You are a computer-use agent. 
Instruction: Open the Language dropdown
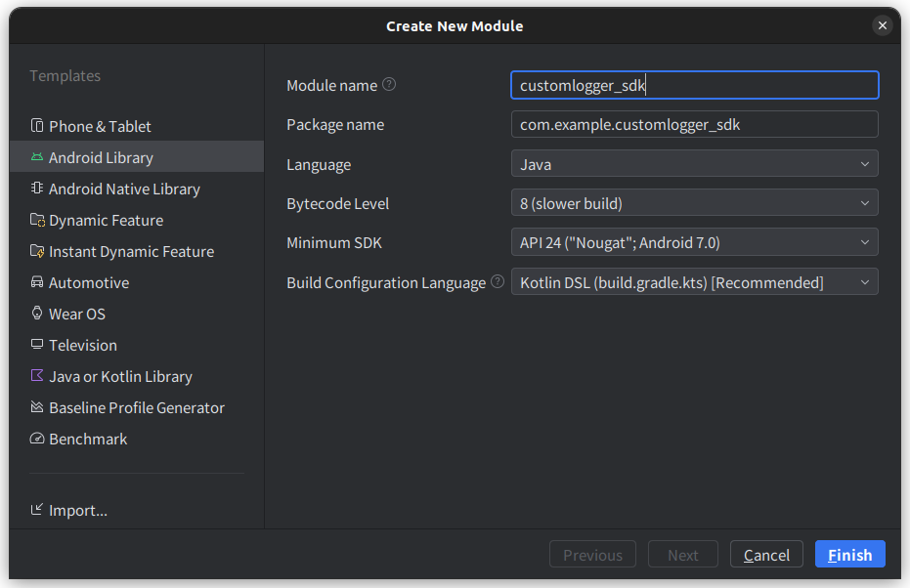[864, 163]
